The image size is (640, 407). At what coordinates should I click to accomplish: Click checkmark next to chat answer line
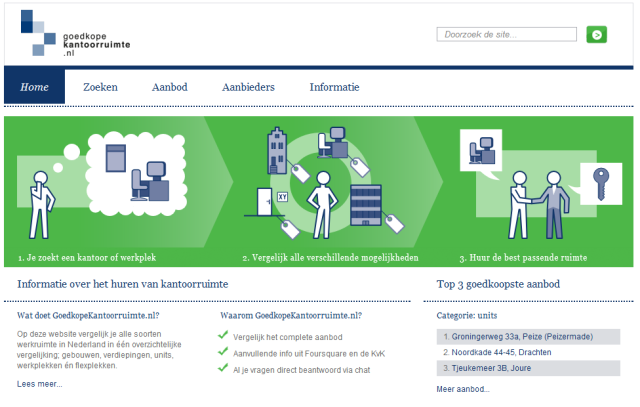224,368
